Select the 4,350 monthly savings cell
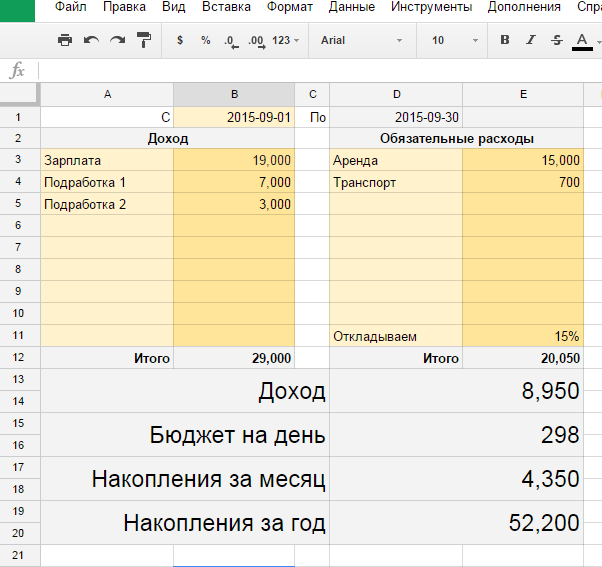 (x=456, y=479)
